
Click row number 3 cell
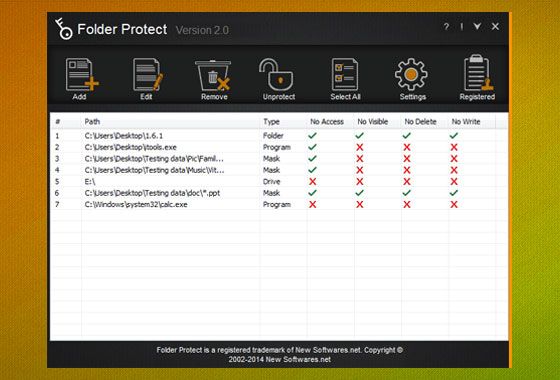coord(57,159)
